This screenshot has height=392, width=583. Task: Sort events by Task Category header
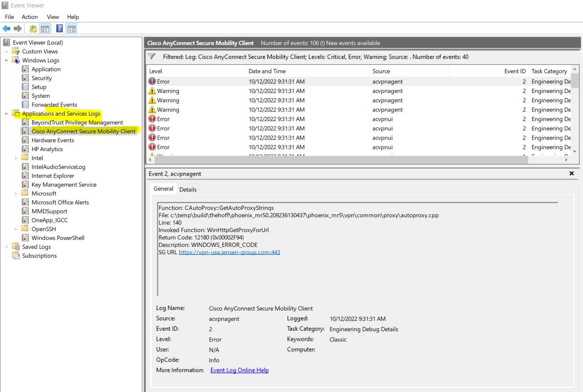549,71
